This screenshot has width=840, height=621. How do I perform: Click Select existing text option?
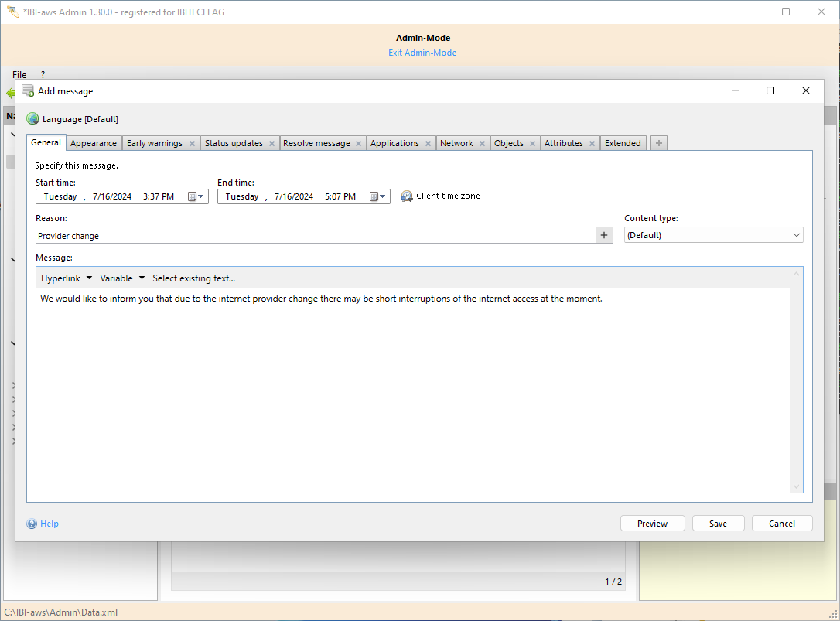(193, 278)
